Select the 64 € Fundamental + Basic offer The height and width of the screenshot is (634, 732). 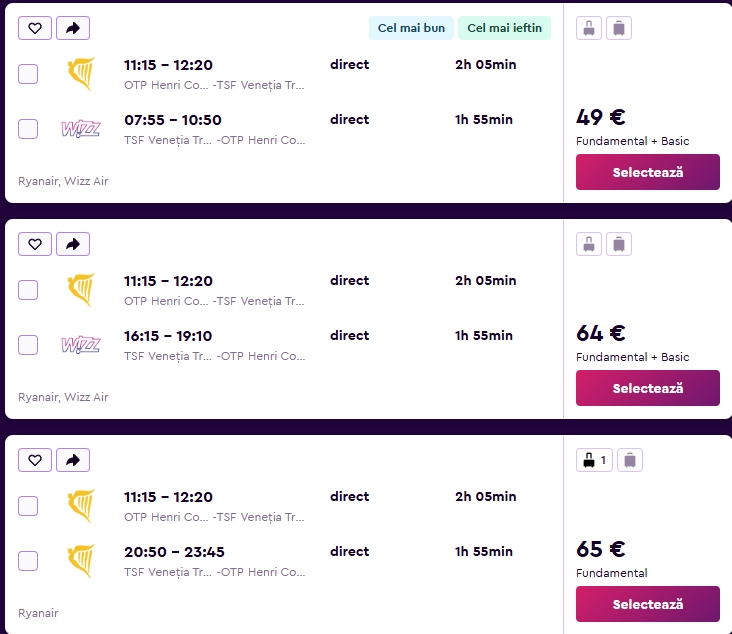(648, 388)
